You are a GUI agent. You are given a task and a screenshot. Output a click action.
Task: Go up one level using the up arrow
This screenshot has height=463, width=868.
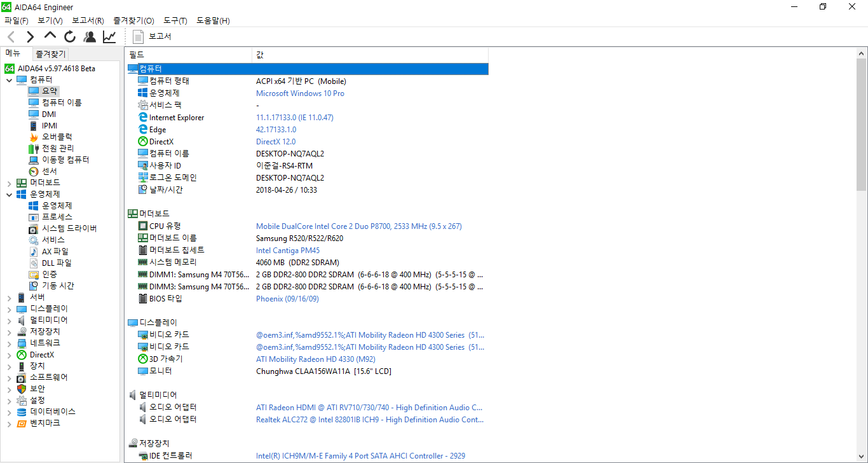point(50,36)
